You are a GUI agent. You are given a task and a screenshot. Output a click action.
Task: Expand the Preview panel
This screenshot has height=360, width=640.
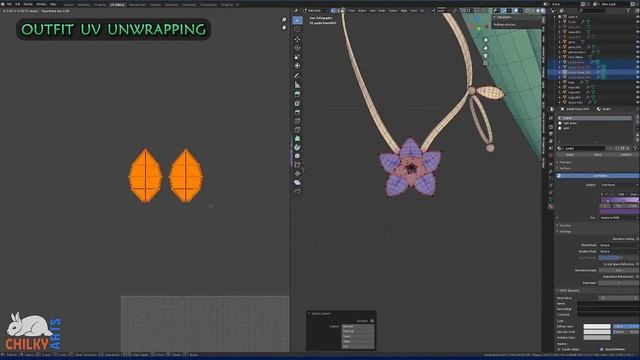[x=564, y=162]
